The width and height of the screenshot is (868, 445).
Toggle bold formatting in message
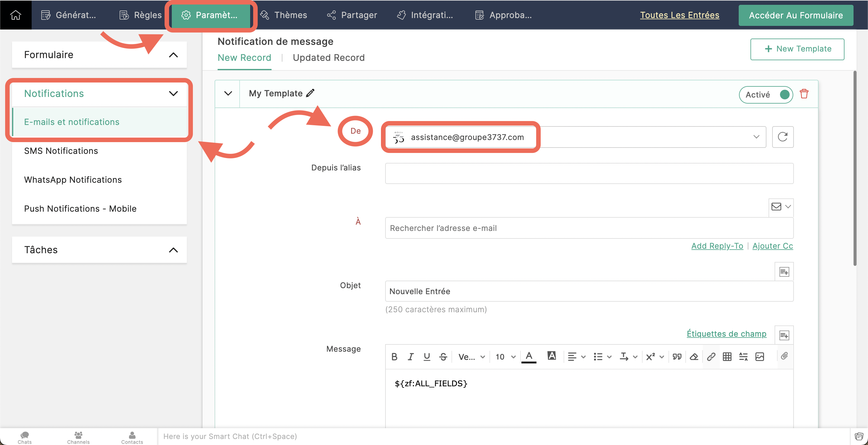pyautogui.click(x=394, y=356)
